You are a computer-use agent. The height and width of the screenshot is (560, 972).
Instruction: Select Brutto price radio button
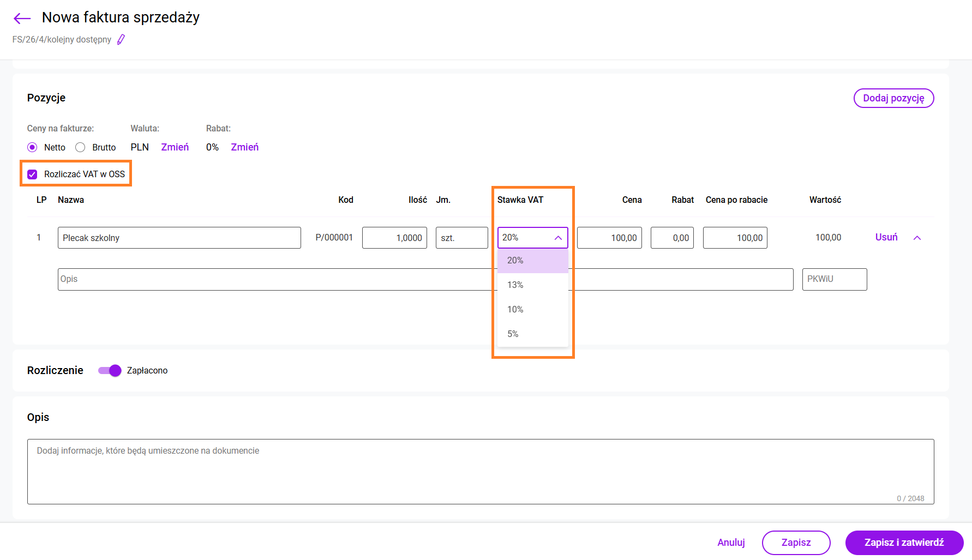coord(80,147)
